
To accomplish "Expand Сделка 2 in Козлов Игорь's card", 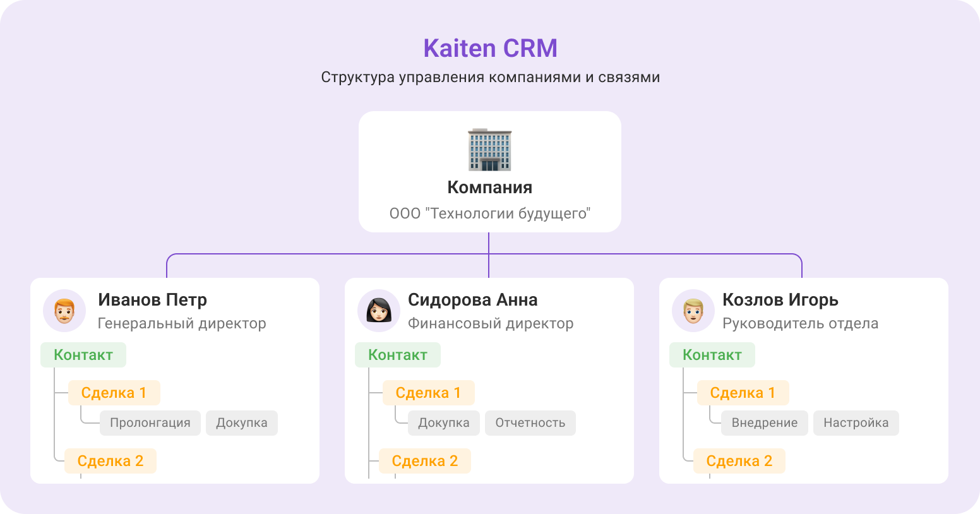I will (x=739, y=460).
